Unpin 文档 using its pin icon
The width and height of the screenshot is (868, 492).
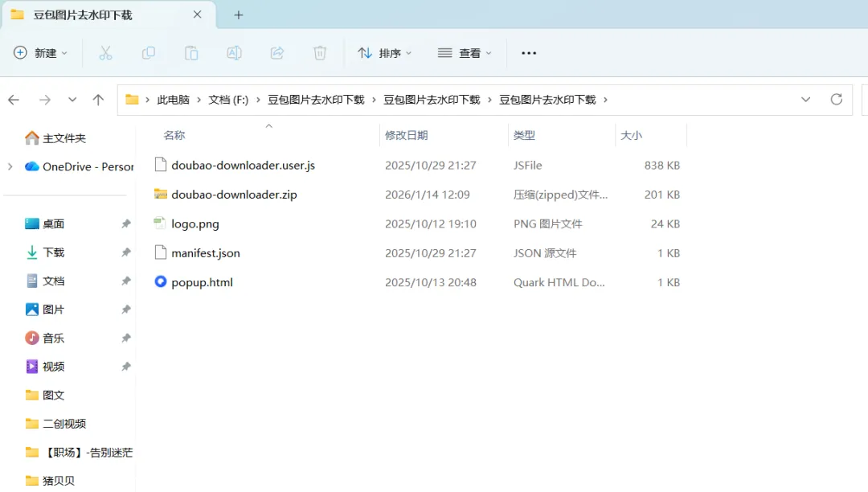click(x=126, y=281)
